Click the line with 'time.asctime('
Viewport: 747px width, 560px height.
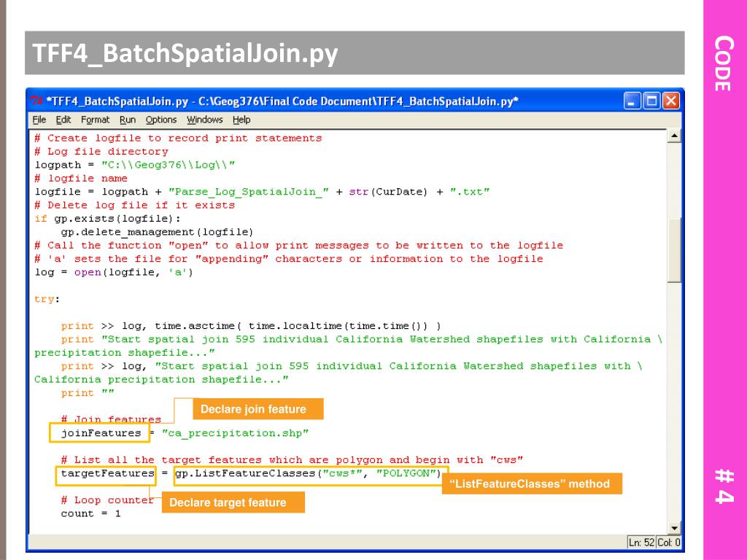pyautogui.click(x=251, y=326)
